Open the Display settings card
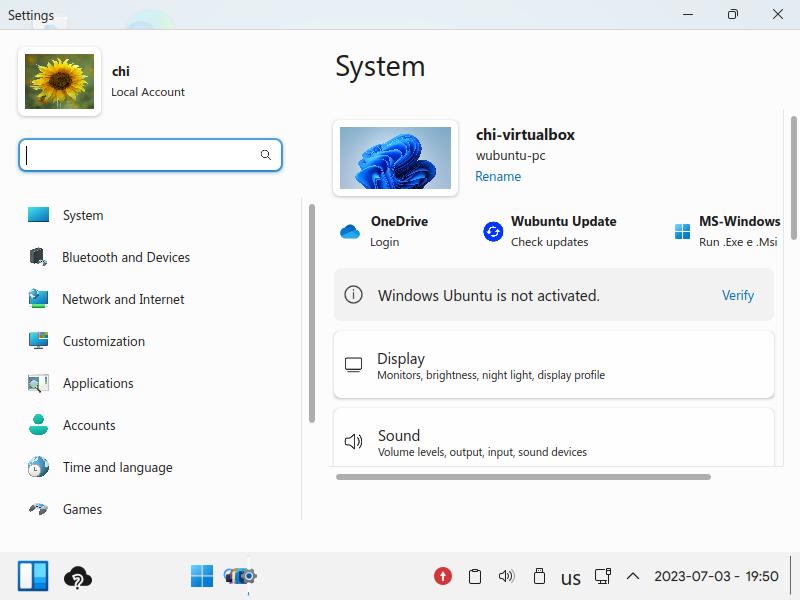Screen dimensions: 800x600 point(554,365)
